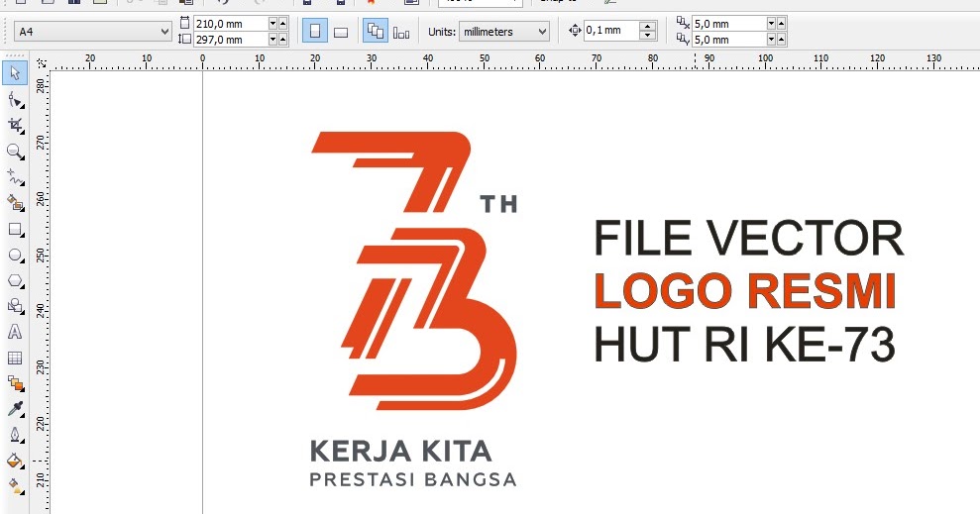Increase duplicate Y distance with up arrow
This screenshot has height=514, width=980.
(781, 40)
